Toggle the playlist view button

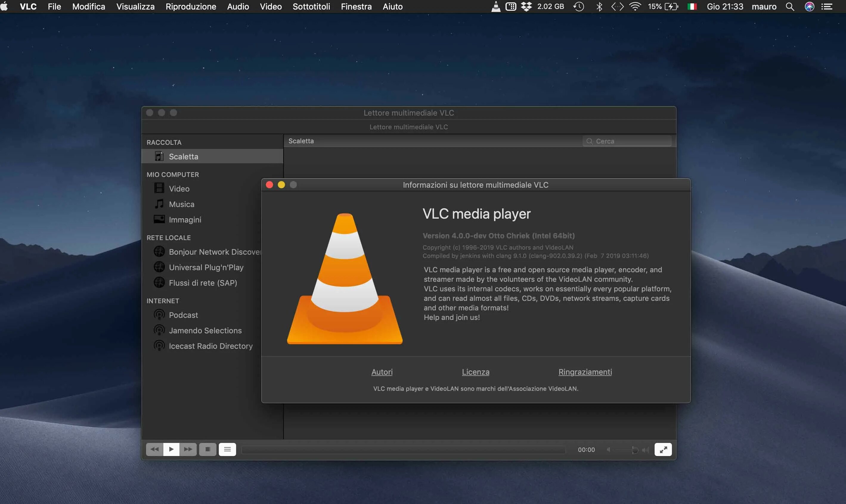coord(227,449)
